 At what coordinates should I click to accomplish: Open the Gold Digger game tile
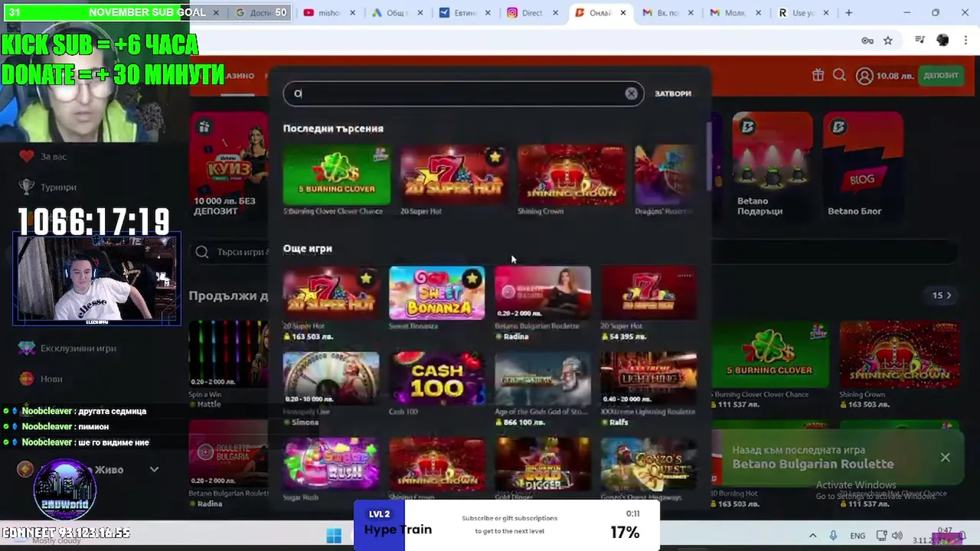543,465
